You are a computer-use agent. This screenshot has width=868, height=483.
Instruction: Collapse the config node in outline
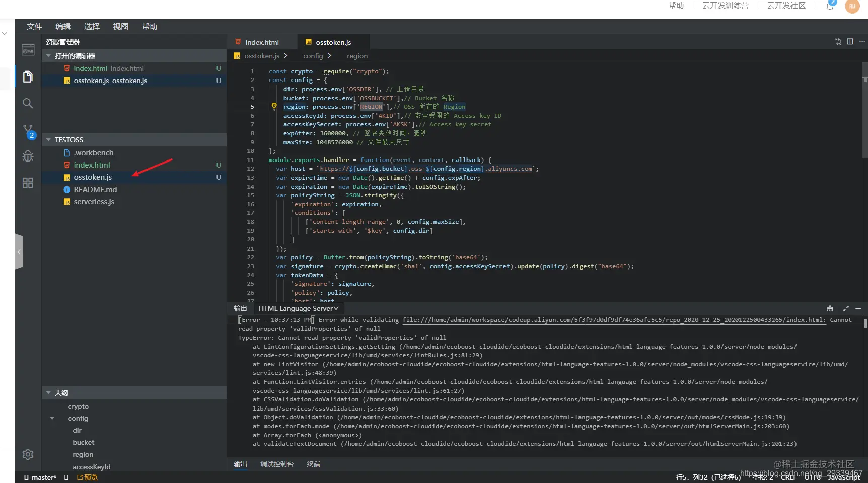point(52,418)
